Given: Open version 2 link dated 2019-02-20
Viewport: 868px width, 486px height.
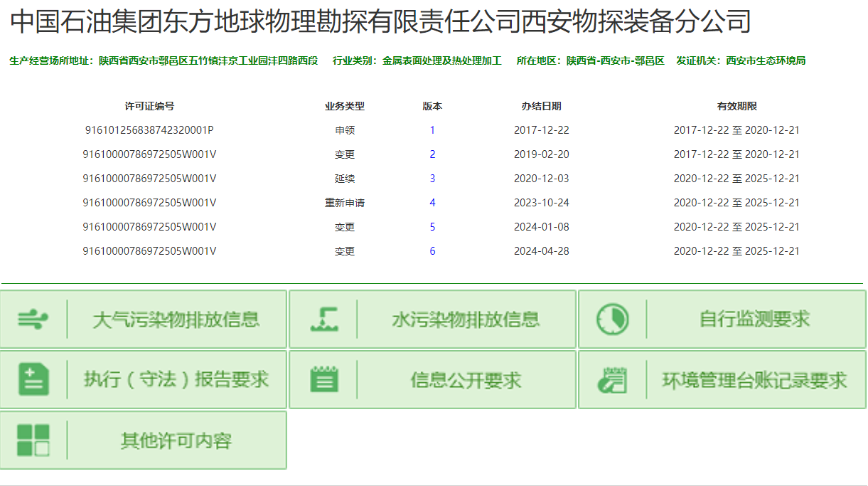Looking at the screenshot, I should point(432,154).
